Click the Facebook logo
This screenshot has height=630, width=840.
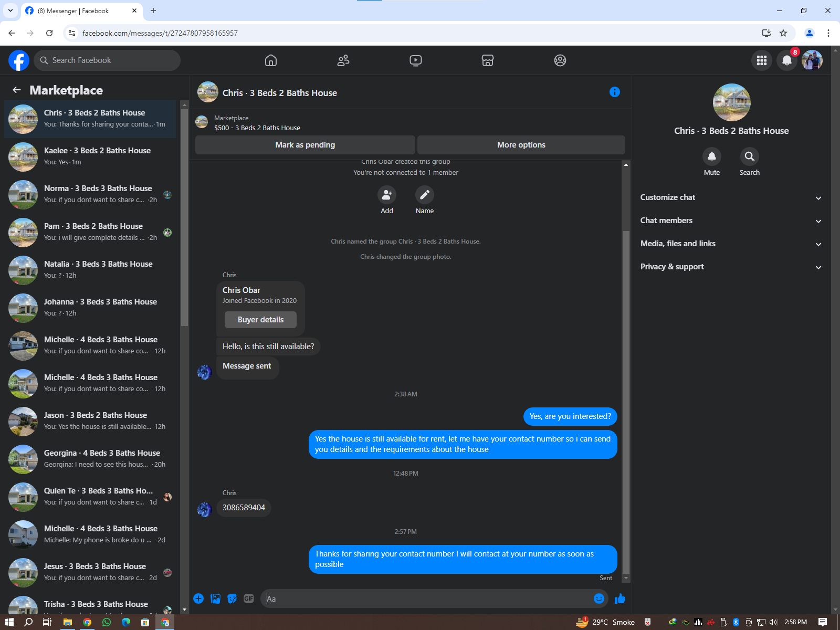coord(19,60)
